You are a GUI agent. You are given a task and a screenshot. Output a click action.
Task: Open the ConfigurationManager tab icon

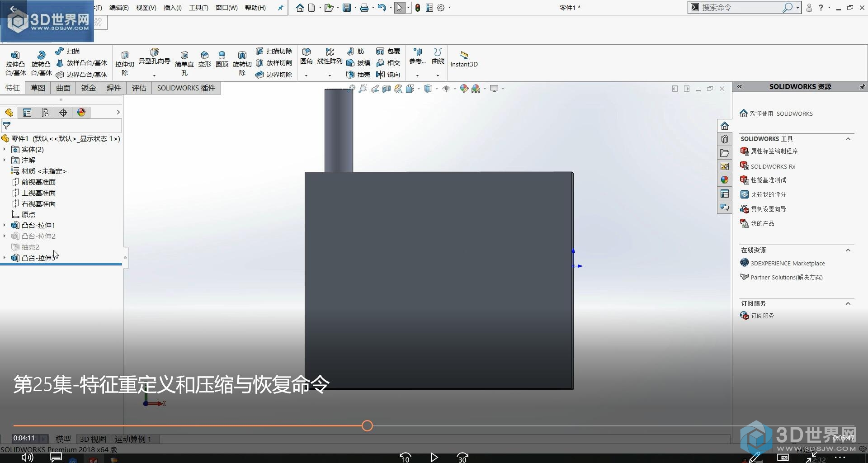pos(45,113)
